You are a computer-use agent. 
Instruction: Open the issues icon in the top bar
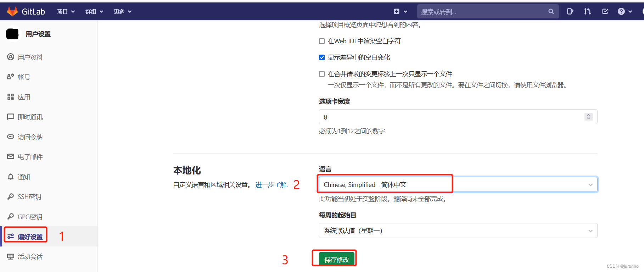[x=570, y=11]
